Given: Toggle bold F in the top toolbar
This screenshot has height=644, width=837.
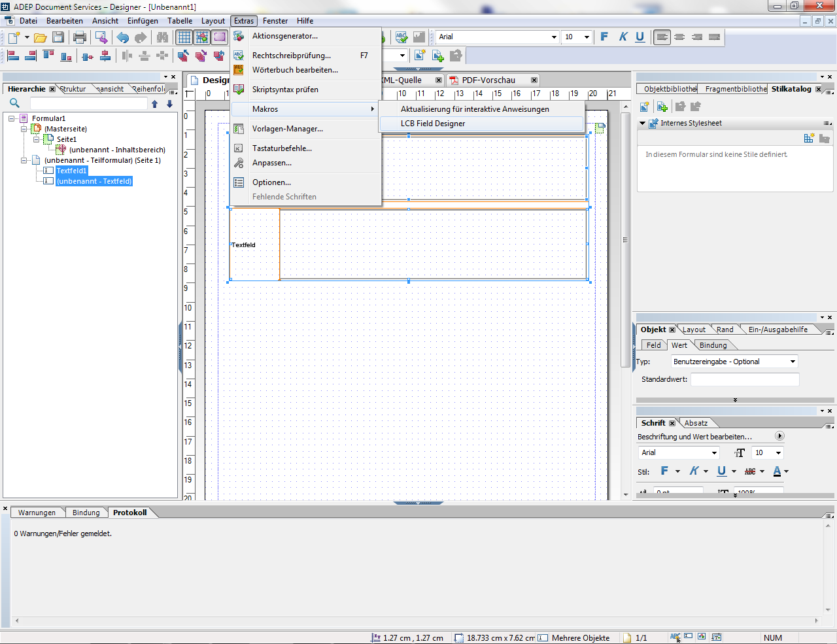Looking at the screenshot, I should click(604, 37).
